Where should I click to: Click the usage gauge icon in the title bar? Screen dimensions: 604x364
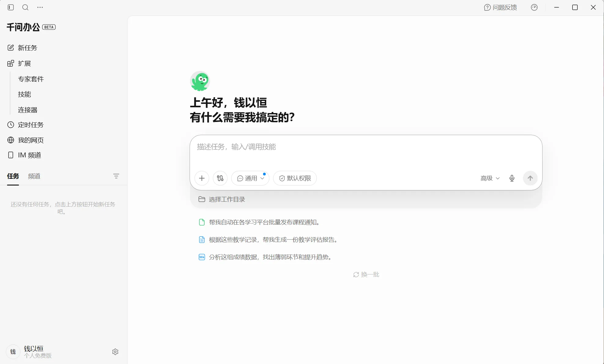(x=534, y=7)
